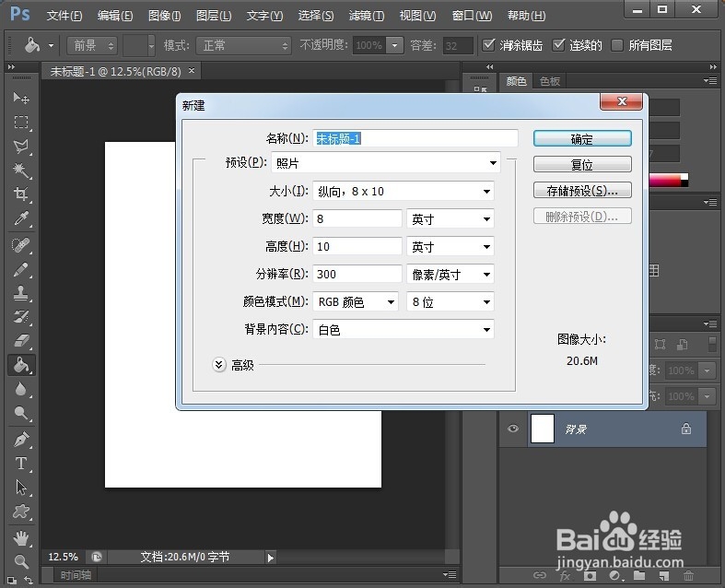Open the fill source dropdown 前景
Screen dimensions: 725x588
click(92, 45)
